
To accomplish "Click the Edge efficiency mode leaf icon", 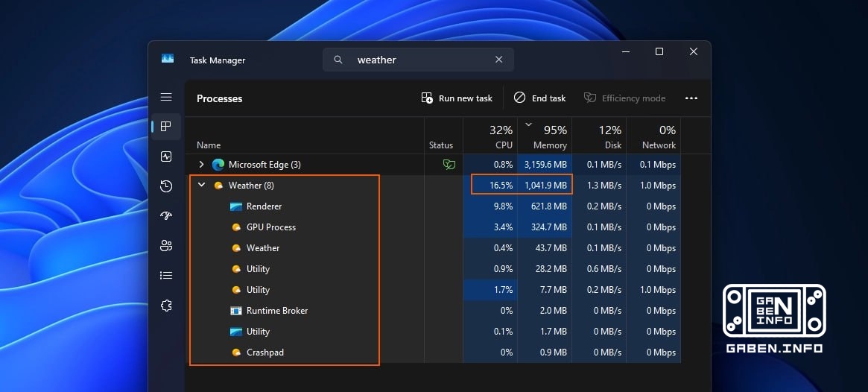I will click(x=449, y=165).
